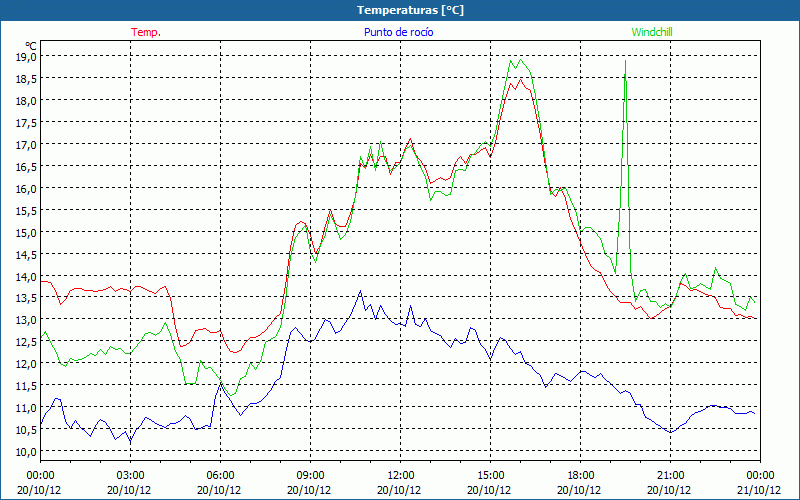
Task: Click the 09:00 time label on x-axis
Action: tap(310, 475)
